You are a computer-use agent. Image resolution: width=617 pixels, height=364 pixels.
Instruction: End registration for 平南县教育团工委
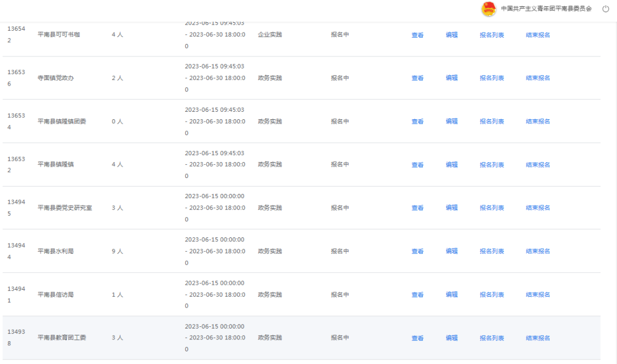click(x=538, y=338)
